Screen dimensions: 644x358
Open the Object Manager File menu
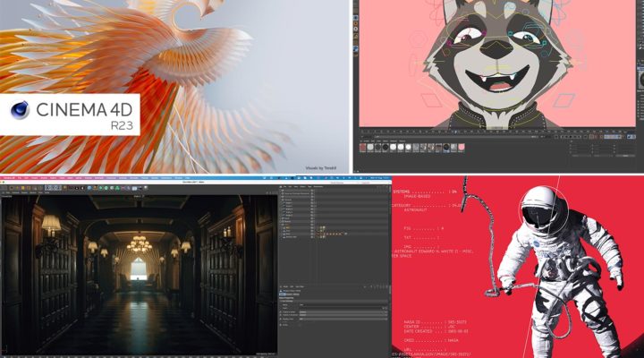point(284,186)
